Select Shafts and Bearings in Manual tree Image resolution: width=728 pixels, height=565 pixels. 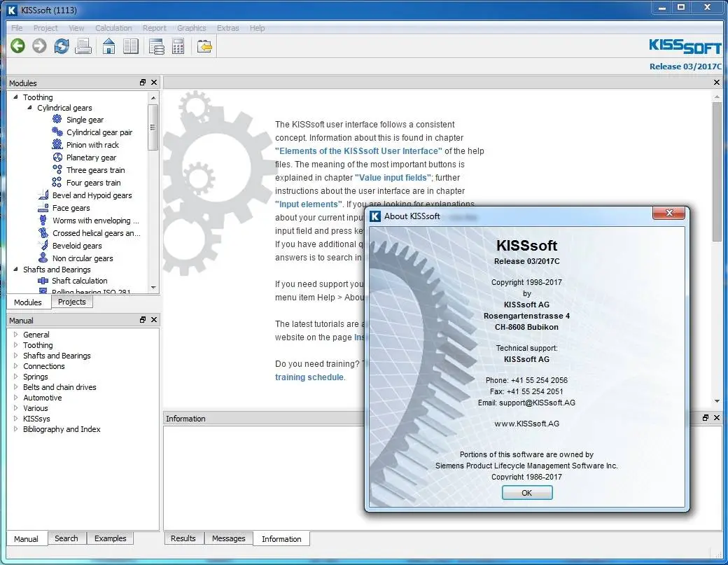tap(57, 356)
